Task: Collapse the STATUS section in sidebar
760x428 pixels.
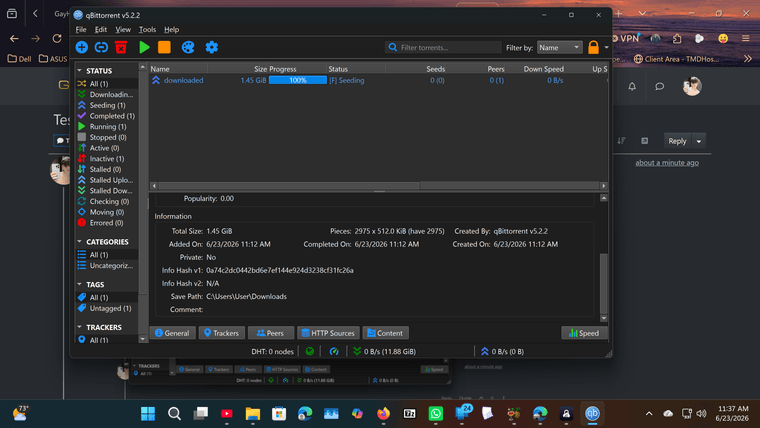Action: point(79,71)
